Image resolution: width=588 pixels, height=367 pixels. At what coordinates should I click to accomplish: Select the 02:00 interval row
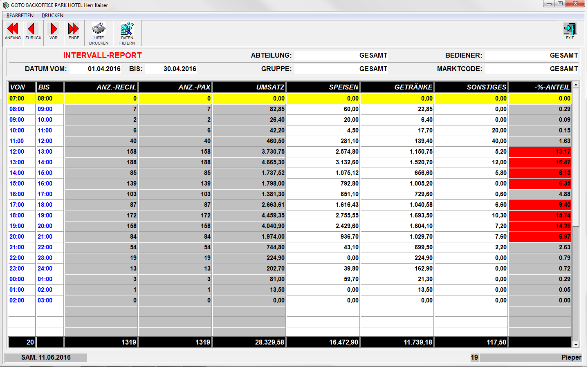[290, 300]
